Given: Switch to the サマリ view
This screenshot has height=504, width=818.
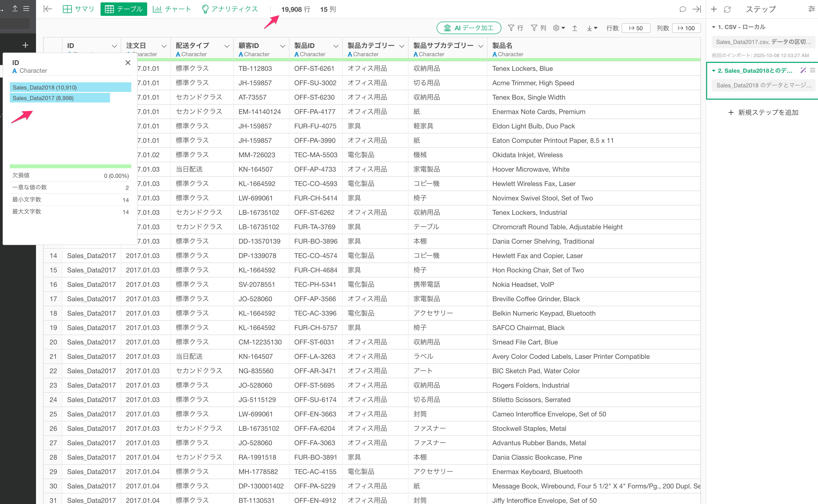Looking at the screenshot, I should click(79, 9).
